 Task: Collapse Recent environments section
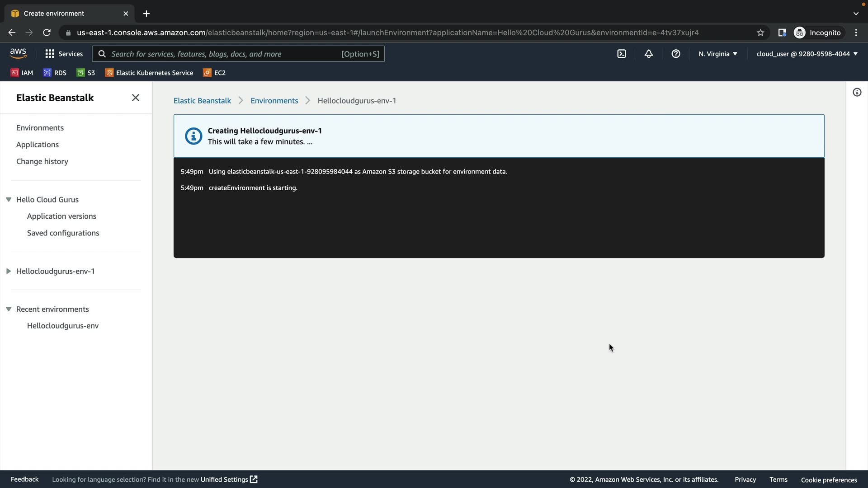click(x=9, y=309)
